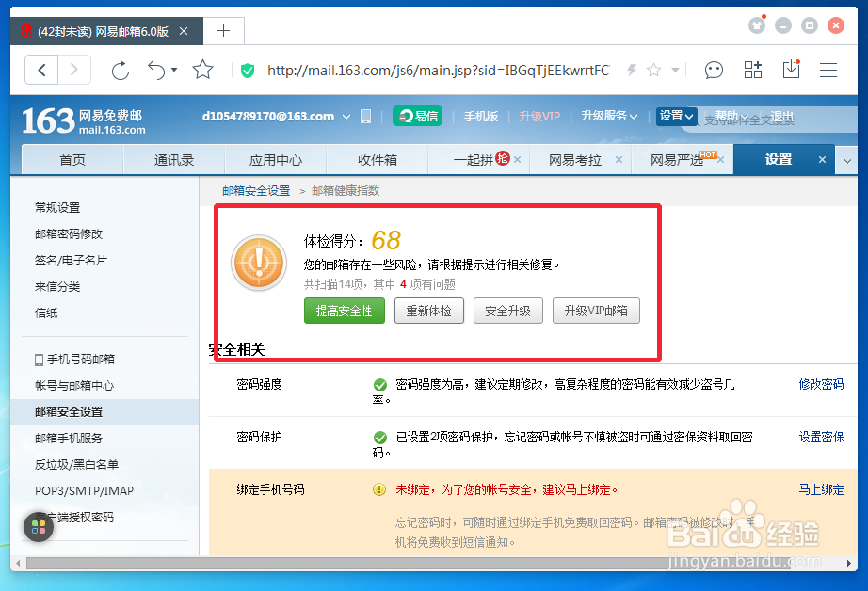Open 邮箱密码修改 in the sidebar
Viewport: 868px width, 591px height.
(69, 234)
